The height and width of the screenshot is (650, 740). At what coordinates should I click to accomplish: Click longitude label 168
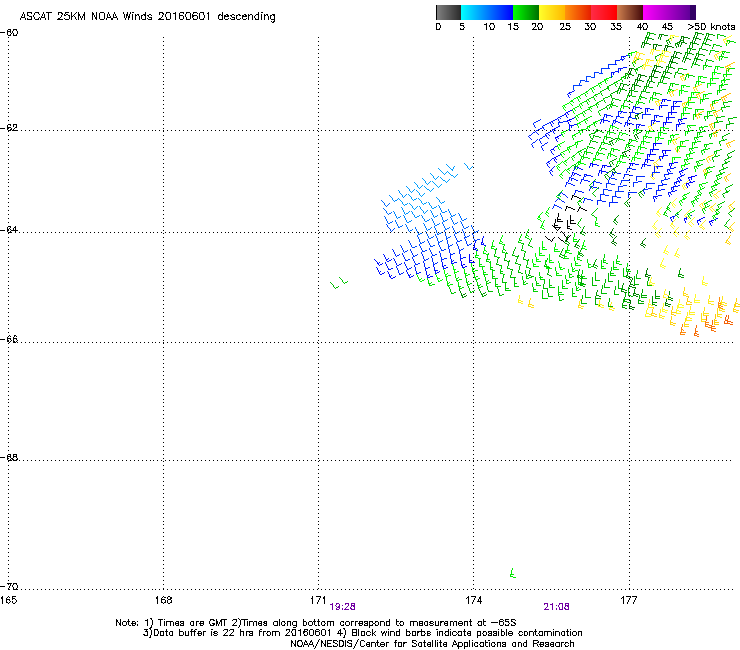point(163,600)
